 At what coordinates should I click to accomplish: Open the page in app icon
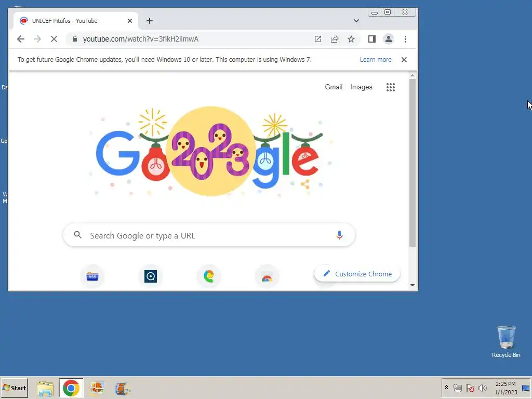pos(318,39)
